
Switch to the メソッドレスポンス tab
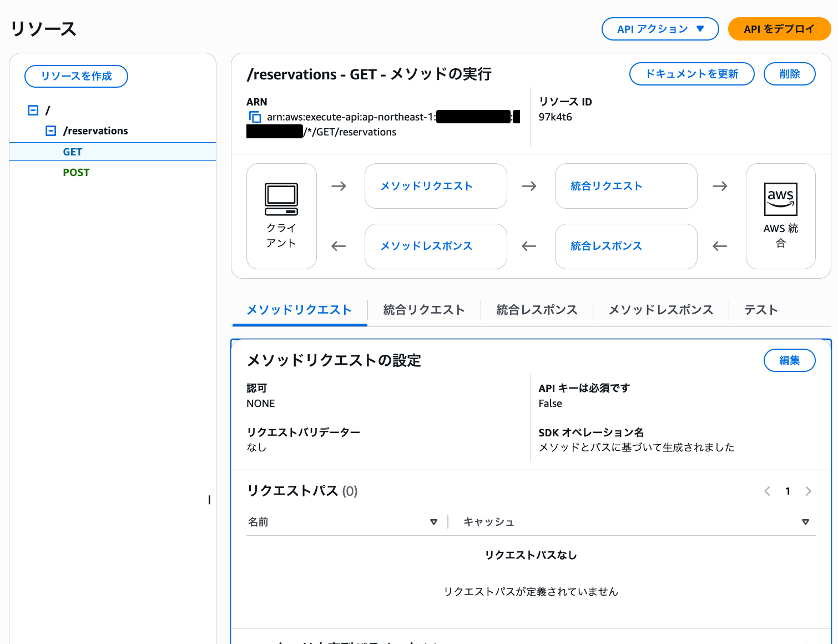[661, 310]
